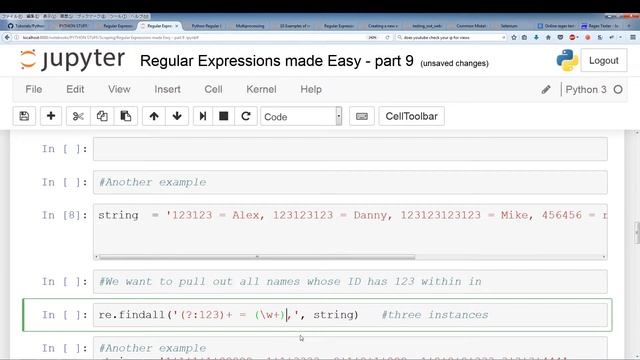Open the Edit menu

(75, 89)
